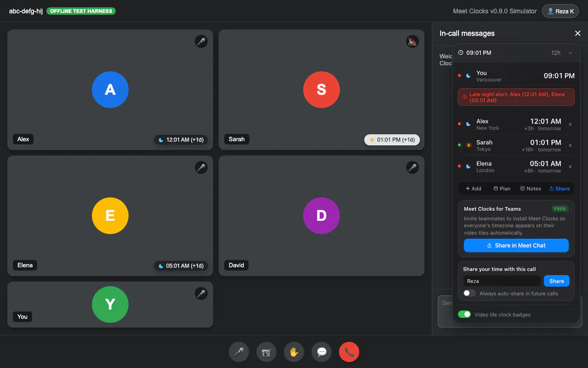Select David's avatar circle
588x368 pixels.
[322, 215]
